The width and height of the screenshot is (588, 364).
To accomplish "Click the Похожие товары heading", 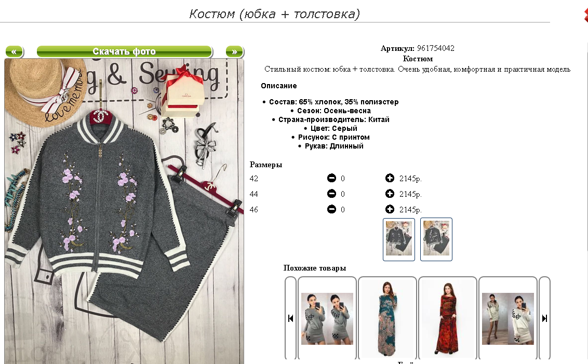I will coord(315,268).
